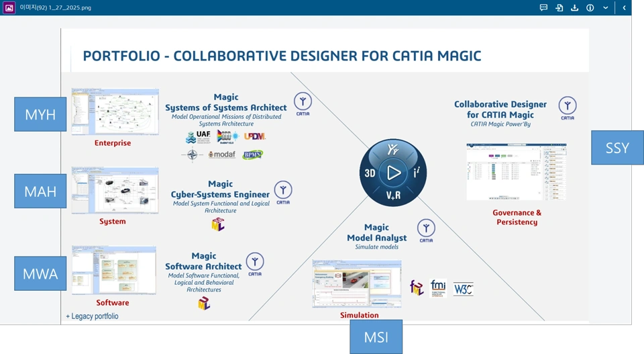Click the red Enterprise label
The height and width of the screenshot is (354, 644).
tap(113, 143)
